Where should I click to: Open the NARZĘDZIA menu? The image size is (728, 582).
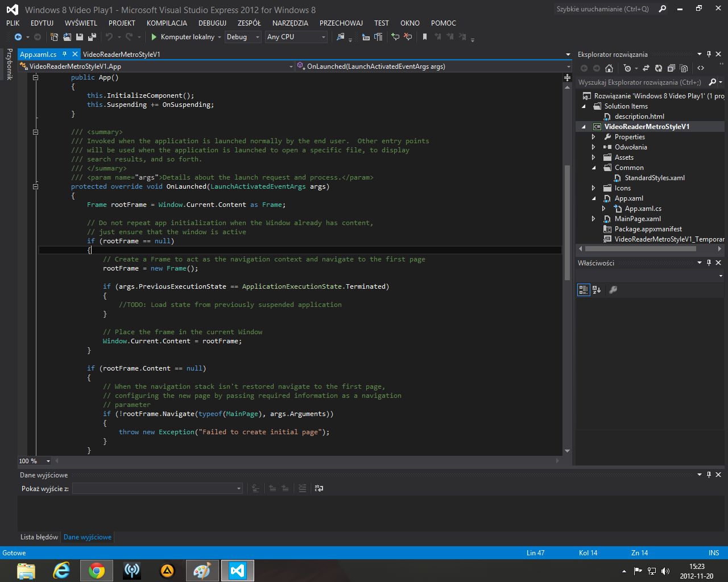[290, 23]
